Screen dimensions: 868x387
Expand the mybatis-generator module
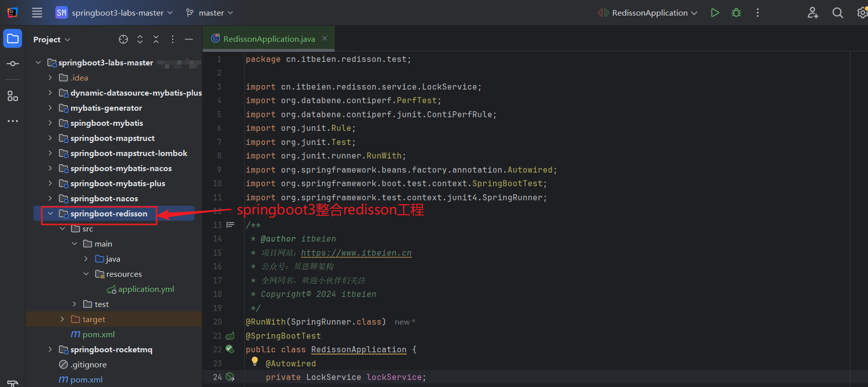[x=50, y=108]
